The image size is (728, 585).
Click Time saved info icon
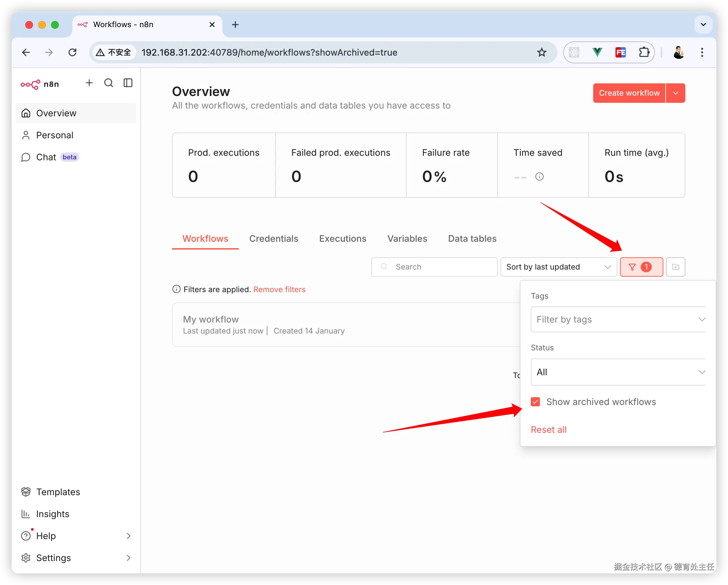pos(539,176)
